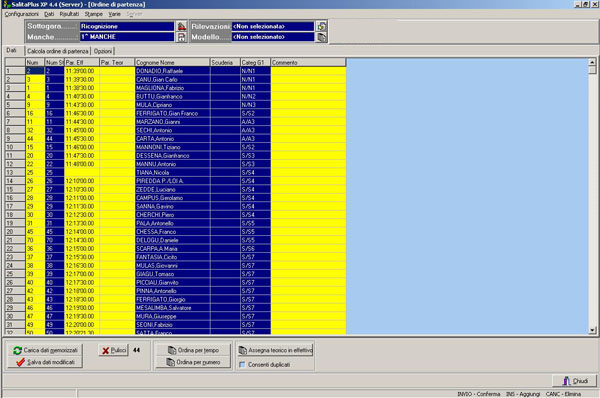The width and height of the screenshot is (600, 398).
Task: Select the TIANA Nicola name cell
Action: click(x=172, y=173)
